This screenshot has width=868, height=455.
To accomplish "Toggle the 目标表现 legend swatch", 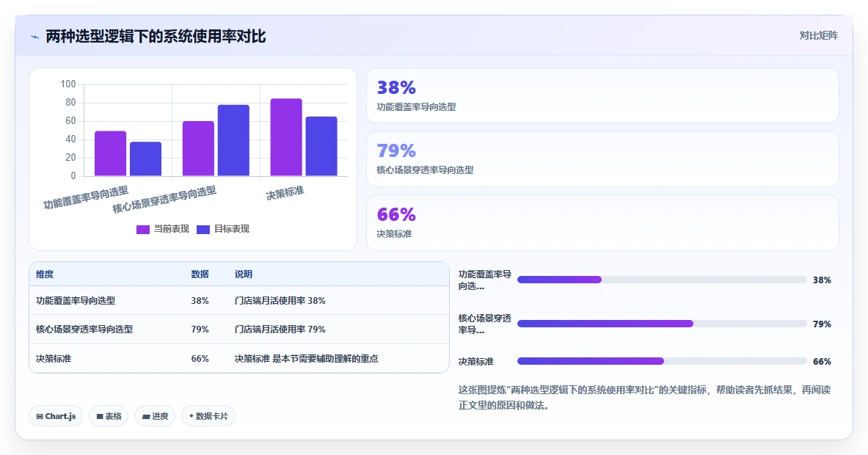I will 203,229.
